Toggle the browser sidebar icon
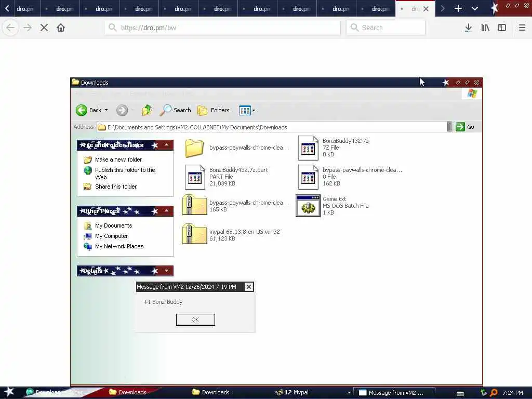This screenshot has width=532, height=399. [x=502, y=28]
